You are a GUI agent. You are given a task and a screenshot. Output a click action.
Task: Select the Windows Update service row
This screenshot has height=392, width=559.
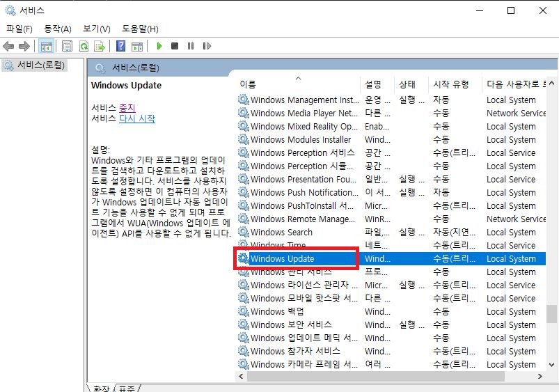391,258
